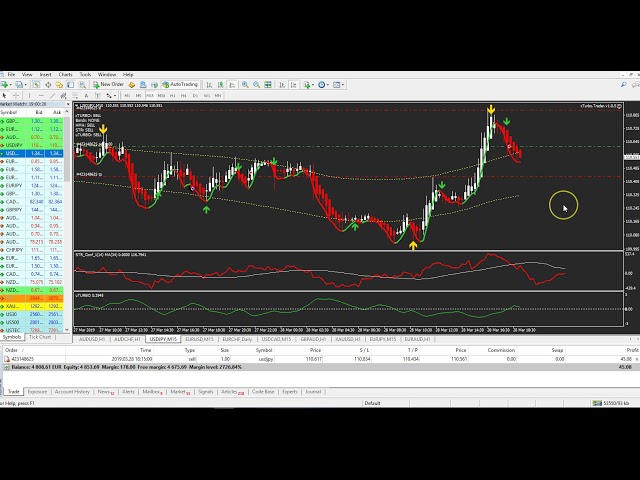Screen dimensions: 640x480
Task: Open the profiles dropdown in toolbar
Action: [25, 84]
